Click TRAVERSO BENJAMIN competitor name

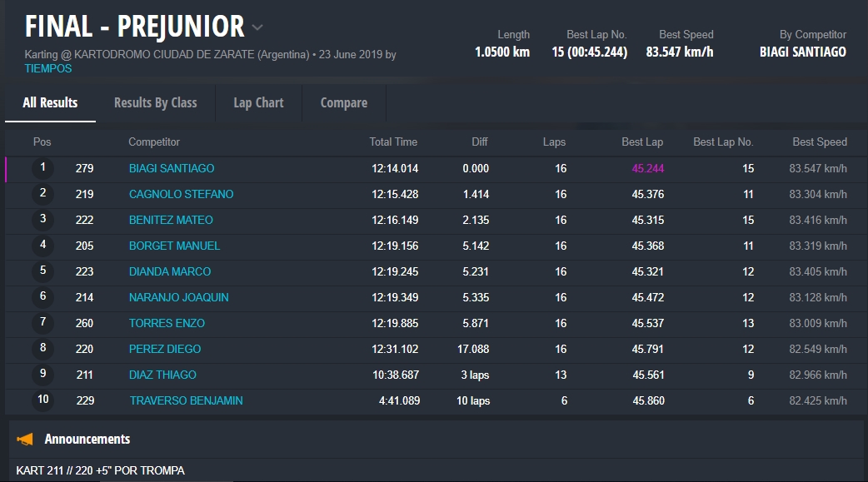click(x=186, y=400)
